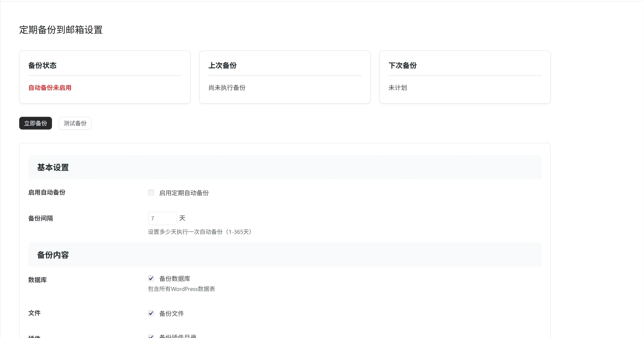Enable the 启用定期自动备份 checkbox
Image resolution: width=644 pixels, height=338 pixels.
tap(151, 193)
